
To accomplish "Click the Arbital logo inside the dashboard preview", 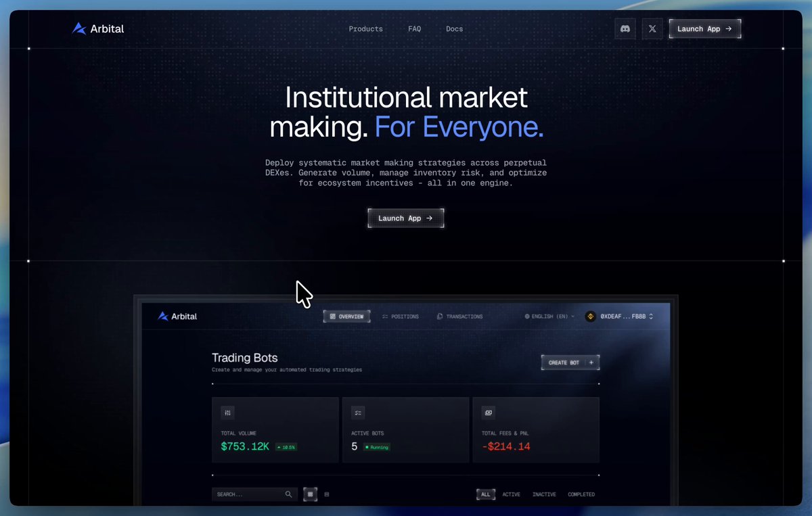I will coord(177,316).
